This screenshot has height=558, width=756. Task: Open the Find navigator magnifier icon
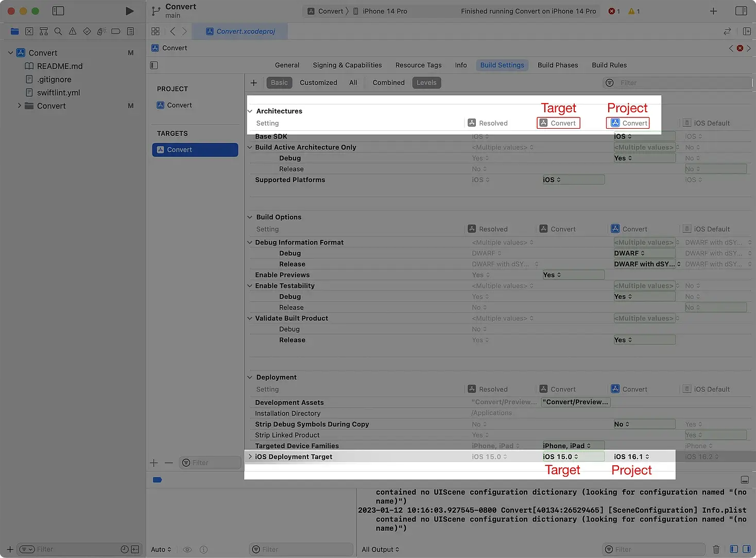tap(58, 31)
